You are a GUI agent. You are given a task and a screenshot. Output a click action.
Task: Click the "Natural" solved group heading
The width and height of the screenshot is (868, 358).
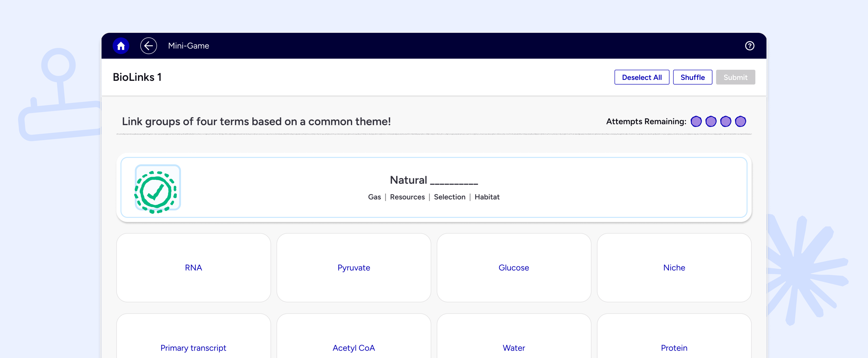pos(434,180)
